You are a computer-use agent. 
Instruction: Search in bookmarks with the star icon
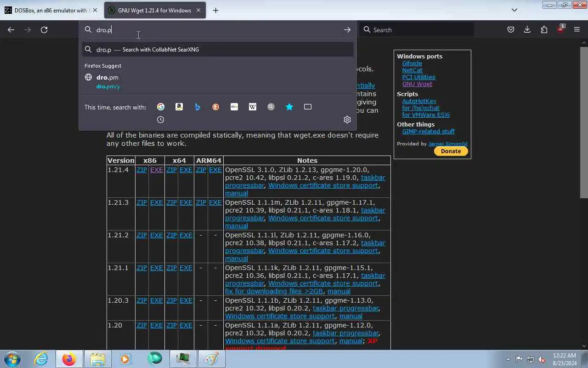pos(289,107)
